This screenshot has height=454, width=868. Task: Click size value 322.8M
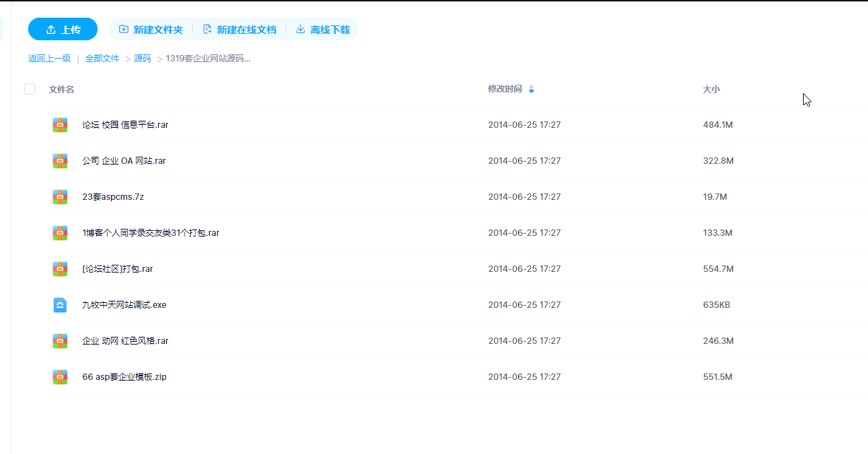(718, 161)
